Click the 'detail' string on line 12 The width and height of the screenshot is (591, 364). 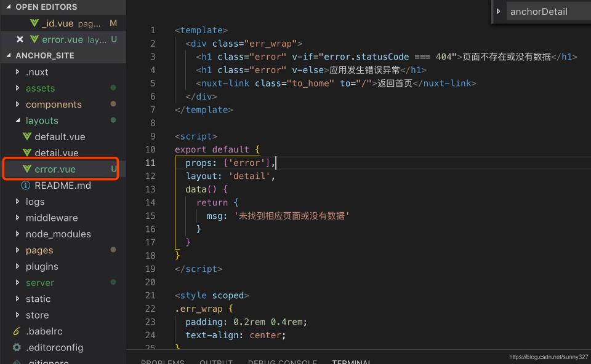[x=249, y=176]
